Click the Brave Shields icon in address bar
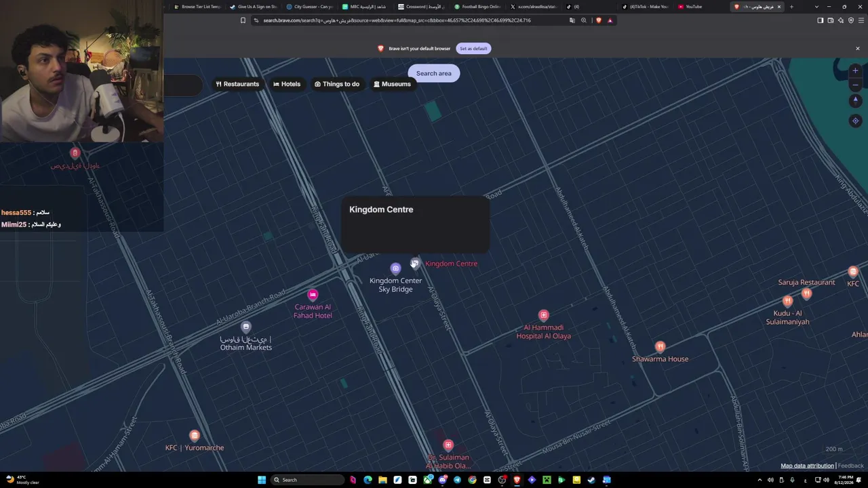 [598, 20]
